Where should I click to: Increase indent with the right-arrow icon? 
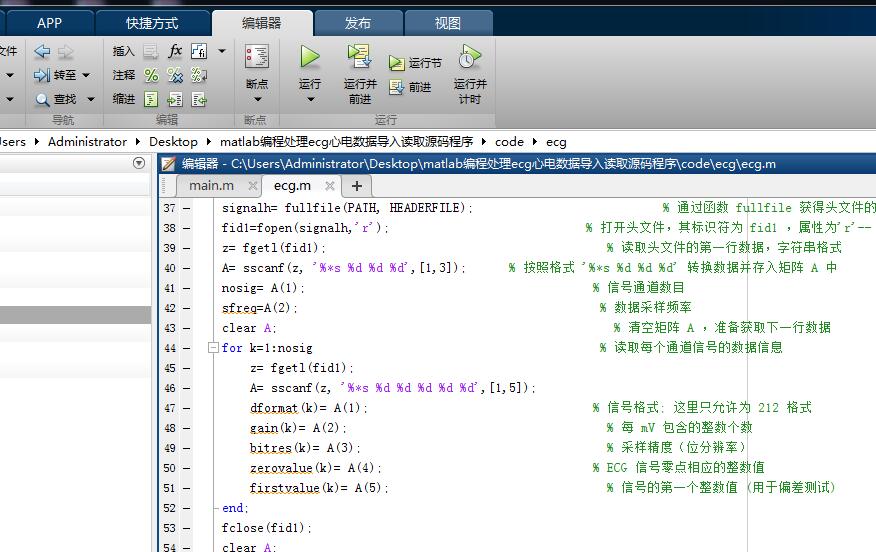point(175,99)
